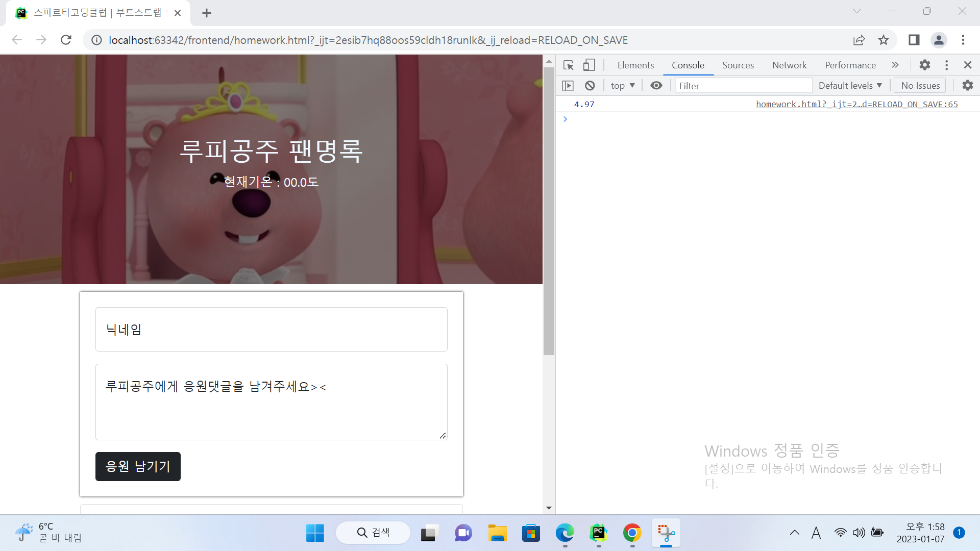Switch to Chrome on the taskbar

pyautogui.click(x=632, y=533)
